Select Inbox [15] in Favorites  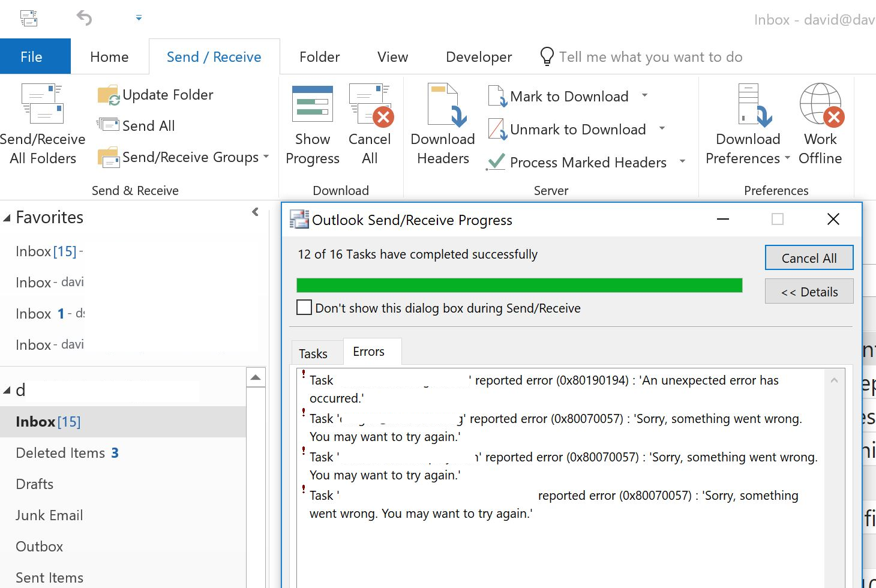48,251
